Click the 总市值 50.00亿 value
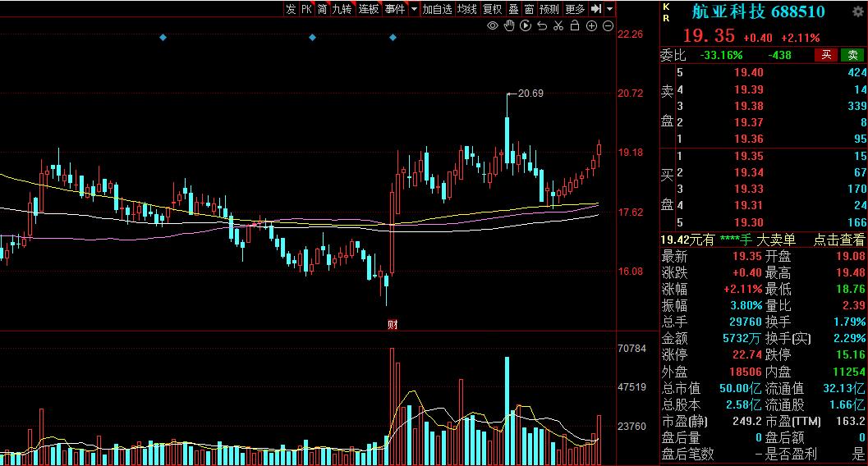This screenshot has height=466, width=868. pos(740,388)
